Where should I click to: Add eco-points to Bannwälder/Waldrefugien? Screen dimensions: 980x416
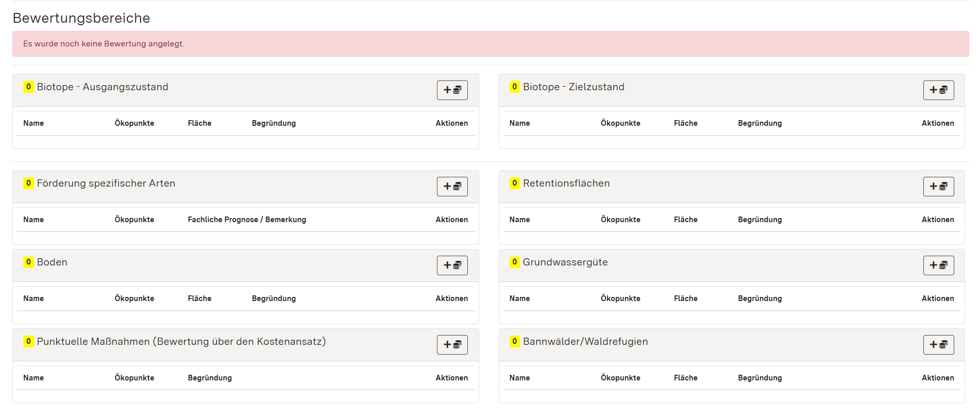(938, 344)
